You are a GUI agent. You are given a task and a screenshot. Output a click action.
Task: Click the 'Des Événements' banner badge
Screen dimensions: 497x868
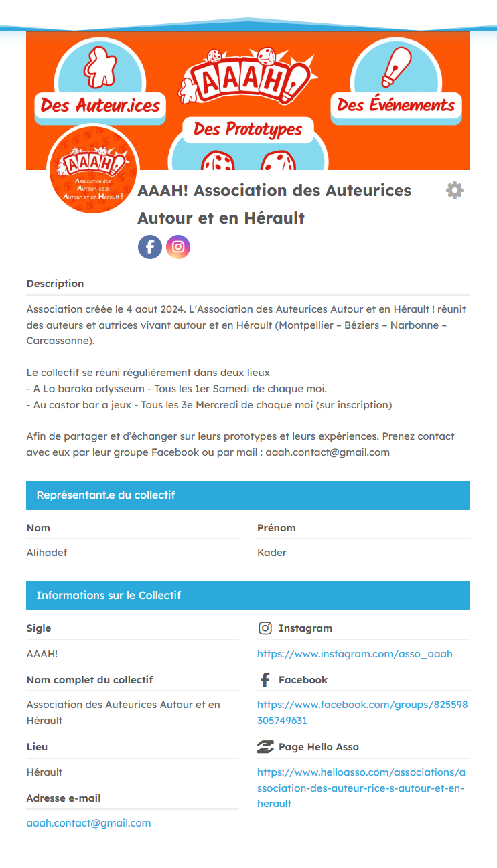(x=396, y=105)
